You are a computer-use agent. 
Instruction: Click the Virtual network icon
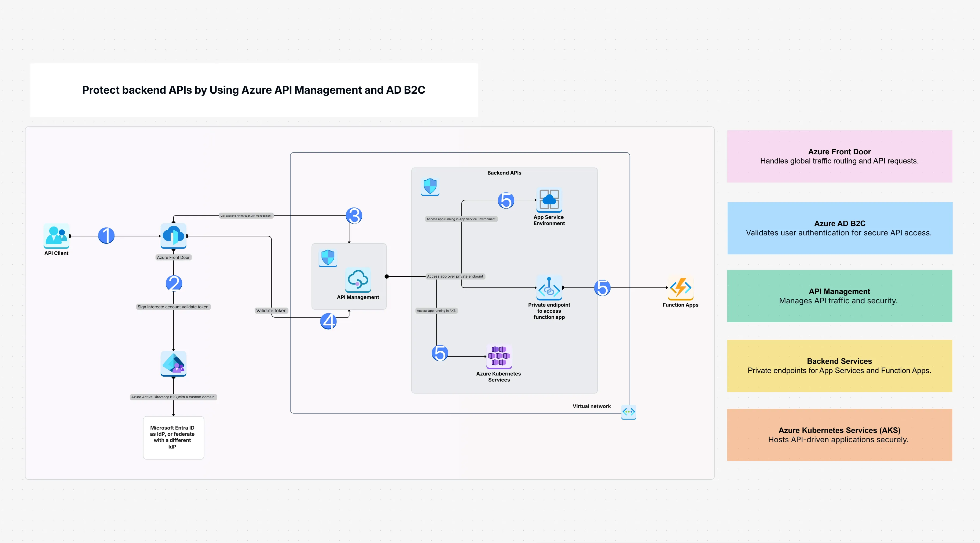pos(629,412)
